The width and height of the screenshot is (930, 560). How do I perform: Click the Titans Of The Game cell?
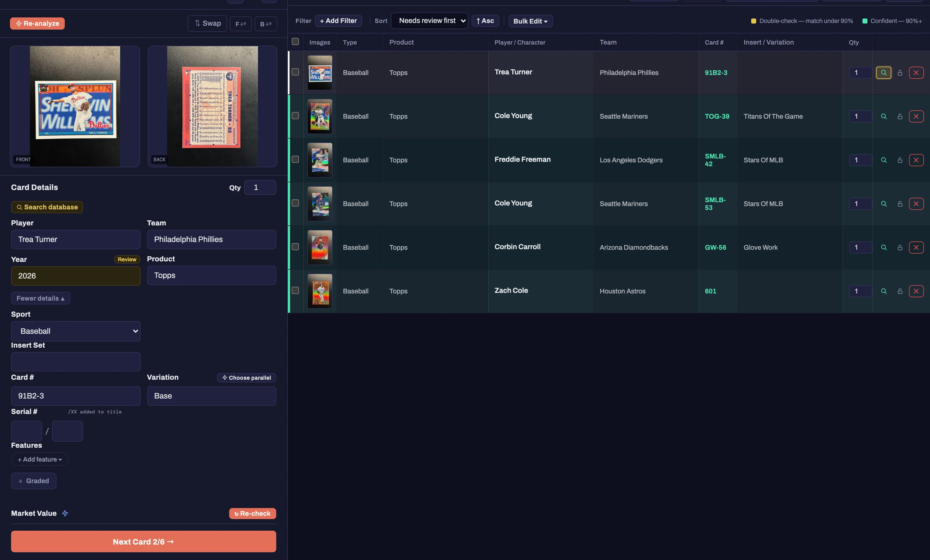(790, 116)
